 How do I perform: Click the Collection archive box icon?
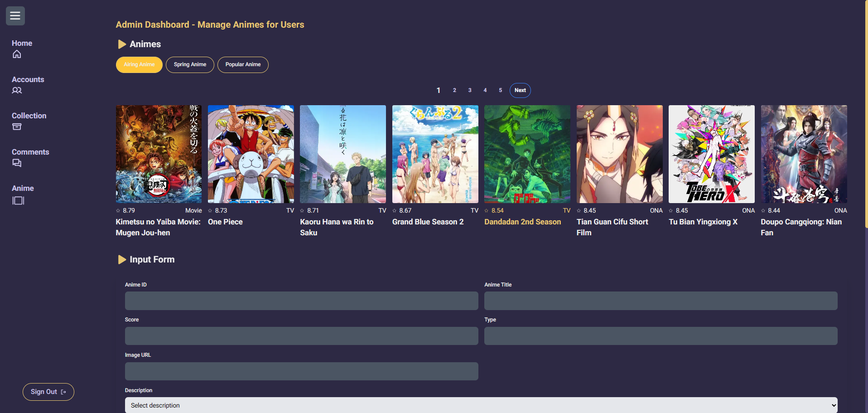coord(17,126)
